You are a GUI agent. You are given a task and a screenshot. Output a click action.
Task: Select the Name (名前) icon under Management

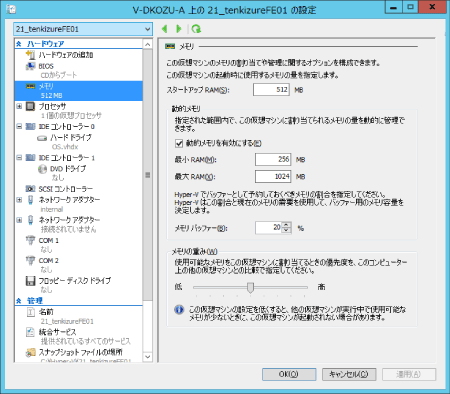click(x=31, y=312)
